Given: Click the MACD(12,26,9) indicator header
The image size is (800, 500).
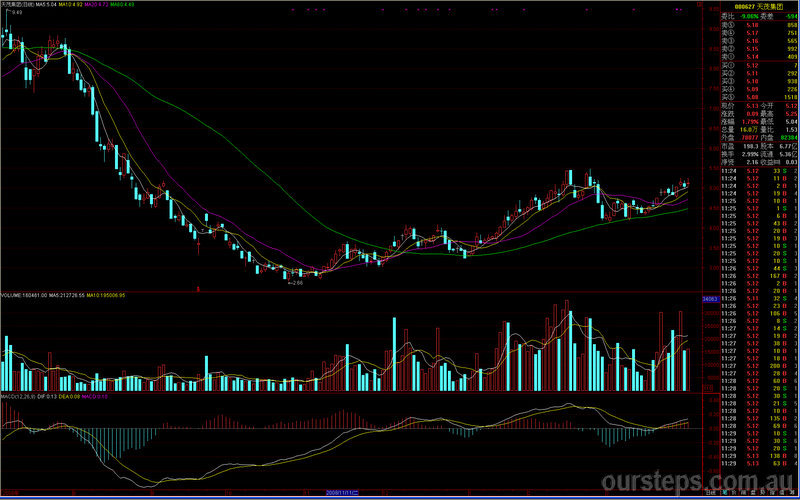Looking at the screenshot, I should [x=18, y=396].
